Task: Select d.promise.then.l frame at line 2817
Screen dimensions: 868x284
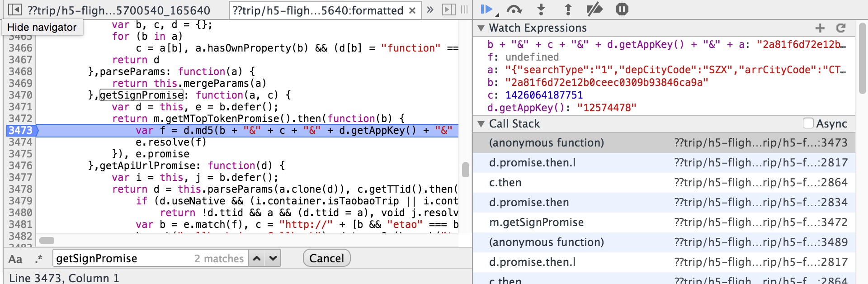Action: point(664,163)
